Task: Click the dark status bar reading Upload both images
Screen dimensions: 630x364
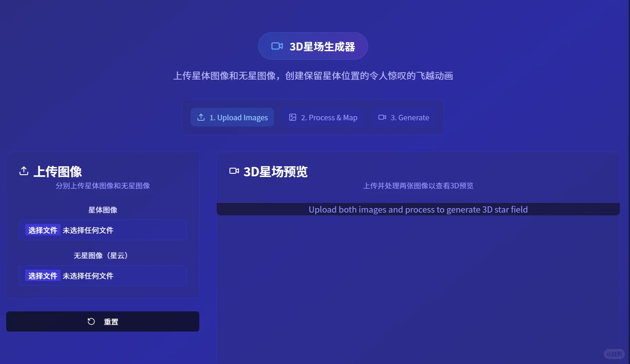Action: coord(418,209)
